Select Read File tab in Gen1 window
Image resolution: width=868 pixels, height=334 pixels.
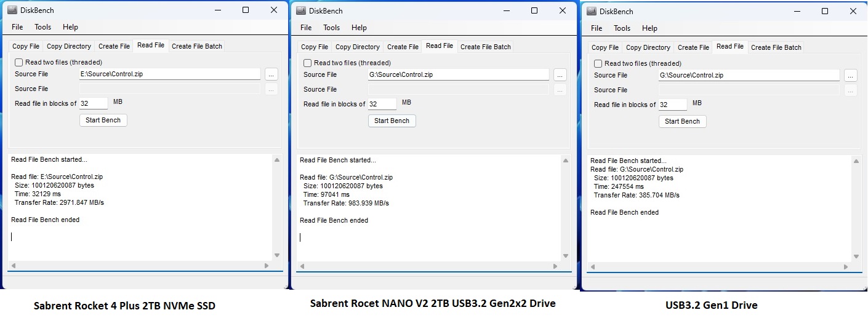[x=730, y=46]
